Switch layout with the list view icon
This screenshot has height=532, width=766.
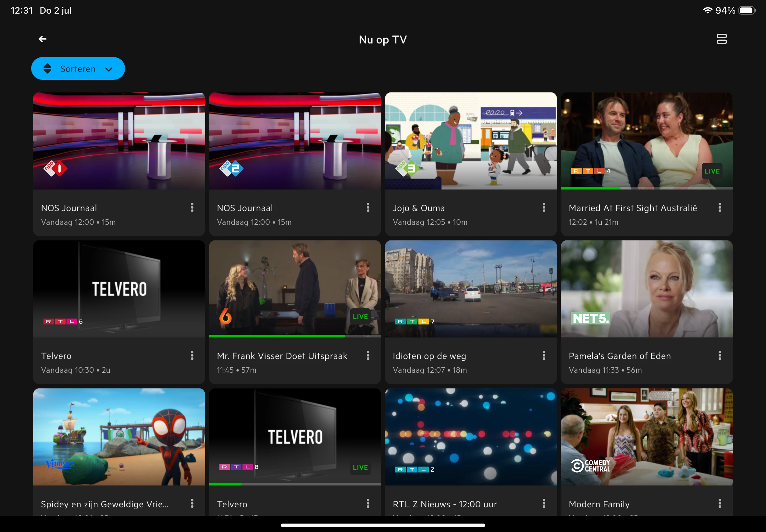[721, 39]
